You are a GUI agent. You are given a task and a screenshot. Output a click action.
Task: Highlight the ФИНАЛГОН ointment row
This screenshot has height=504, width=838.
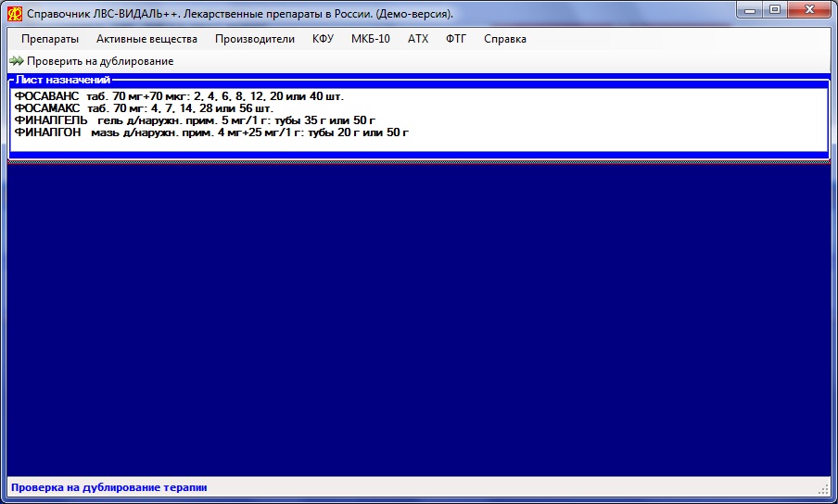pos(211,132)
